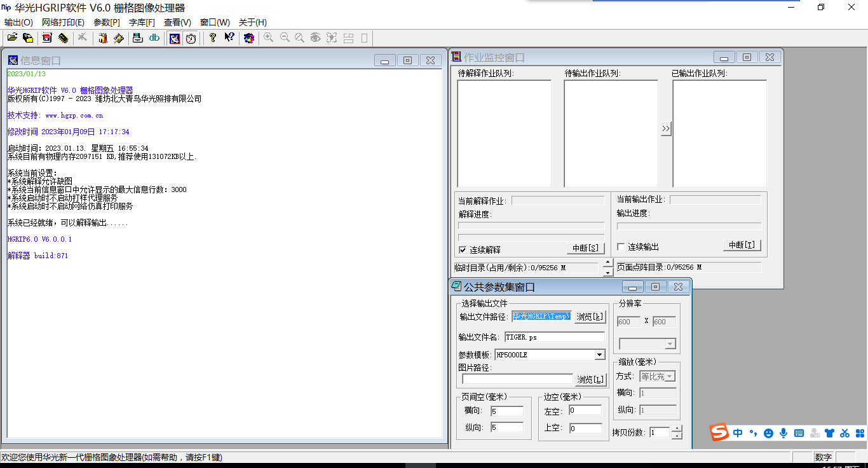Click the down arrow beside 临时目录
The width and height of the screenshot is (868, 468).
point(608,272)
